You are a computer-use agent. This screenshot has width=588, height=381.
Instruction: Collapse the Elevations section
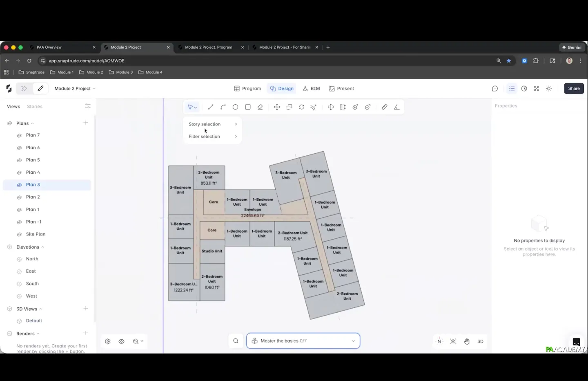(x=42, y=247)
